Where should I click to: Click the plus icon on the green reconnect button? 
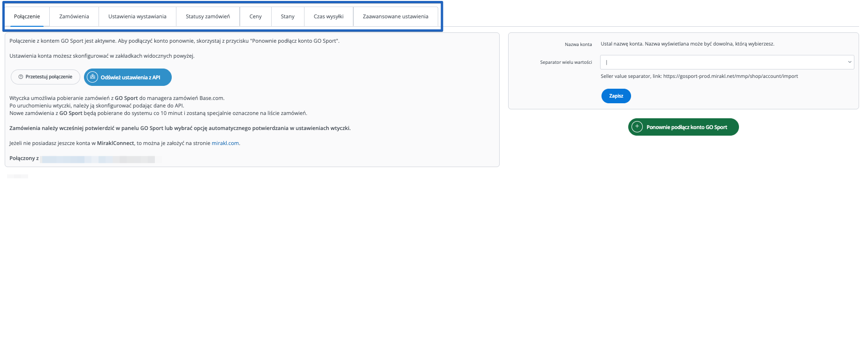[x=637, y=127]
